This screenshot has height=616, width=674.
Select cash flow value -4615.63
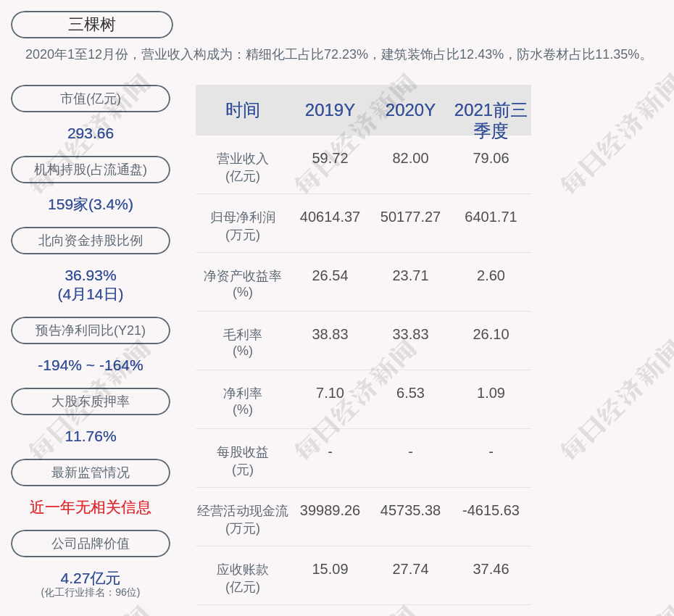coord(491,511)
